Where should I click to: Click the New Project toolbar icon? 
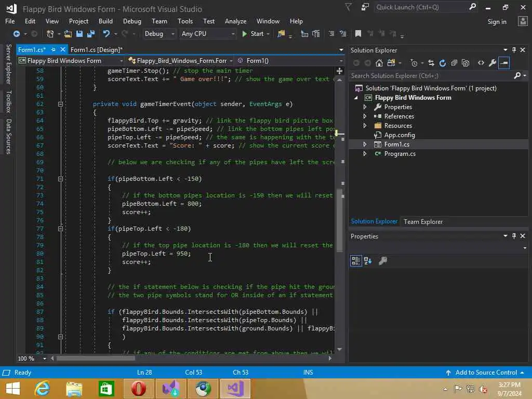50,34
